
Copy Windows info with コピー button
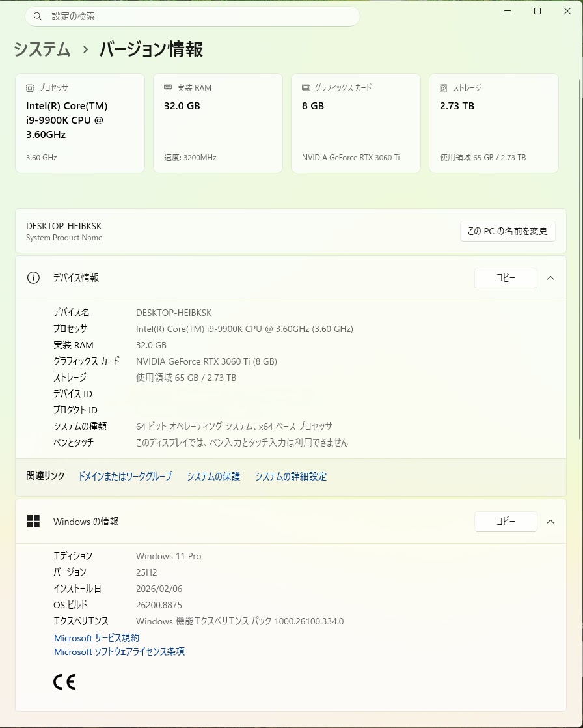(506, 522)
